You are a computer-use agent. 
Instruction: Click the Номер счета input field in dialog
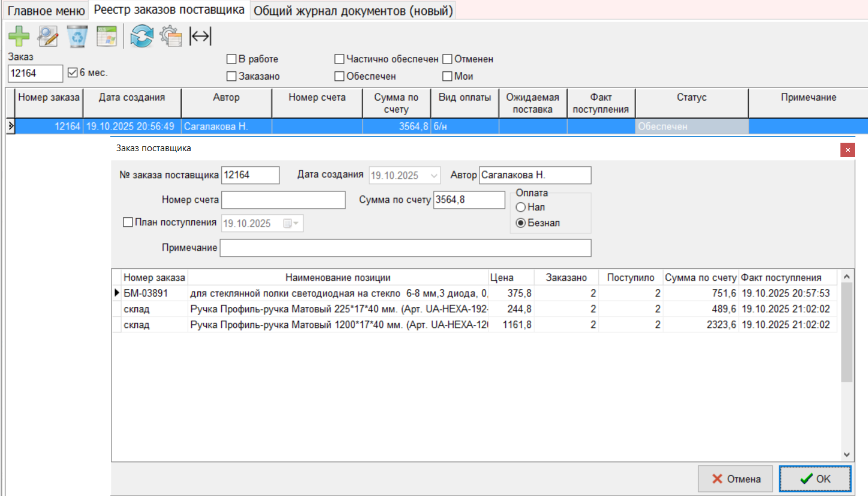click(x=283, y=200)
